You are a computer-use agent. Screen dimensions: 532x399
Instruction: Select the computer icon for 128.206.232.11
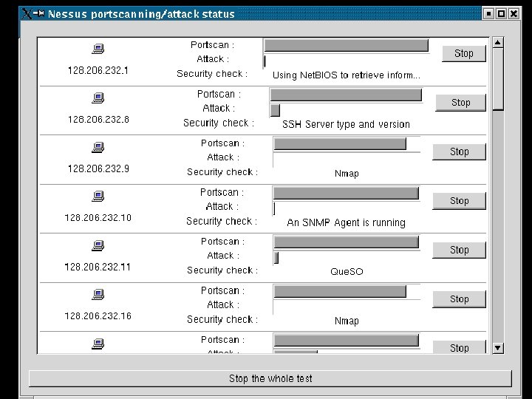tap(98, 245)
